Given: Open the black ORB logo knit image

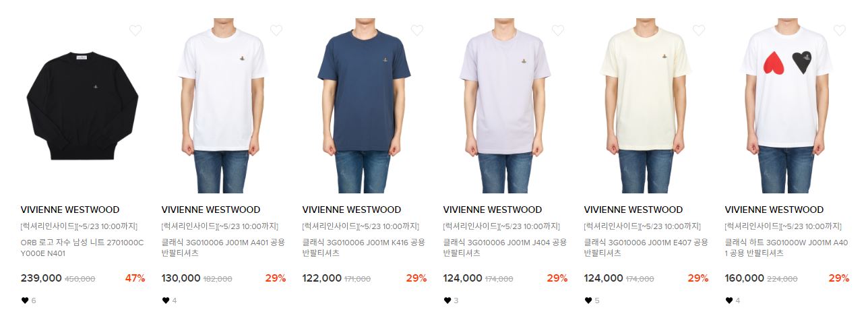Looking at the screenshot, I should click(x=83, y=106).
